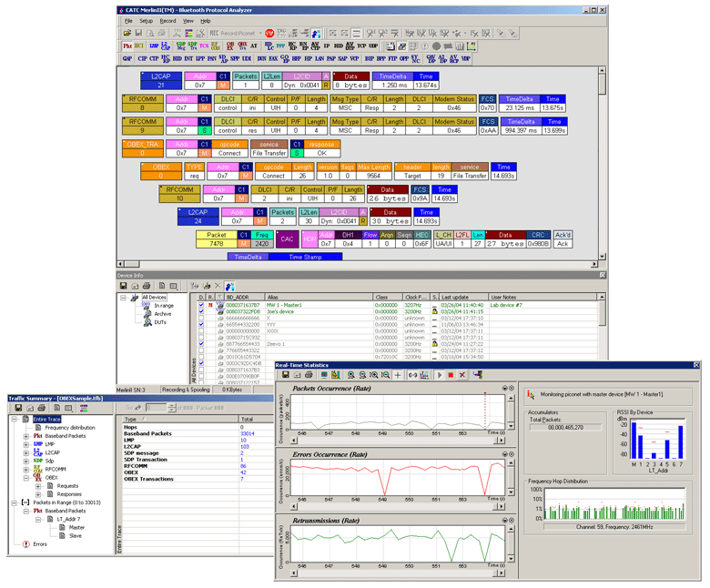The height and width of the screenshot is (588, 710).
Task: Zoom out on Real-Time Statistics graphs
Action: (362, 375)
